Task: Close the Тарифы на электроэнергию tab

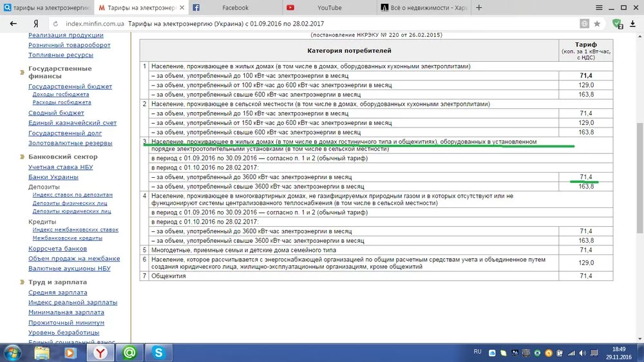Action: click(x=182, y=8)
